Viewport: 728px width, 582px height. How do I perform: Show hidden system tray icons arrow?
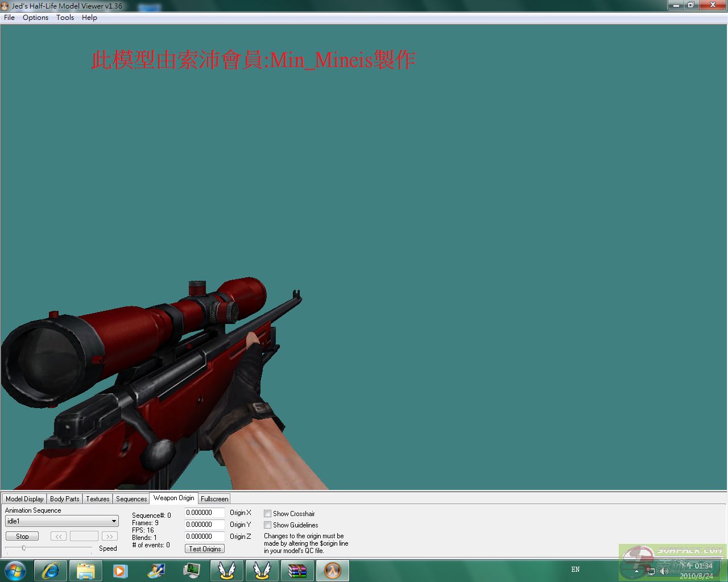[636, 571]
